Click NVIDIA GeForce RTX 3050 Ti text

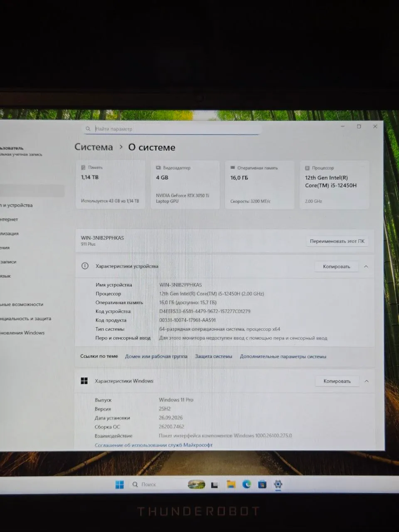coord(182,198)
